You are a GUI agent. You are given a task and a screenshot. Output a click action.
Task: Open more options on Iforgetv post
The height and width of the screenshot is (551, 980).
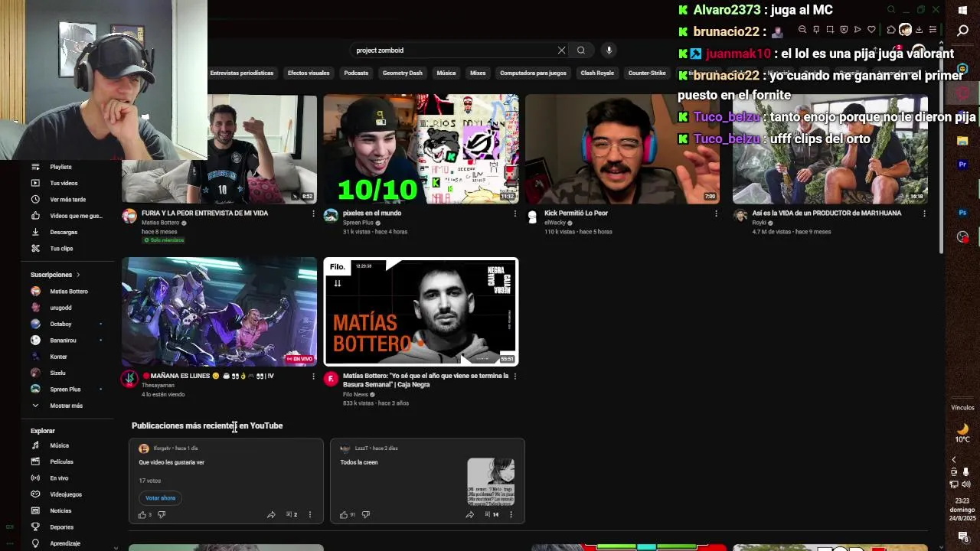(309, 515)
